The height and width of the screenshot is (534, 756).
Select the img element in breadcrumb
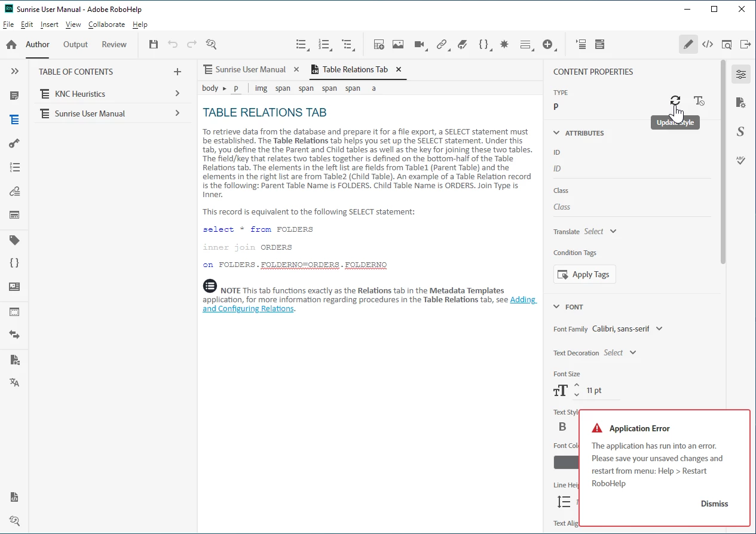(261, 88)
